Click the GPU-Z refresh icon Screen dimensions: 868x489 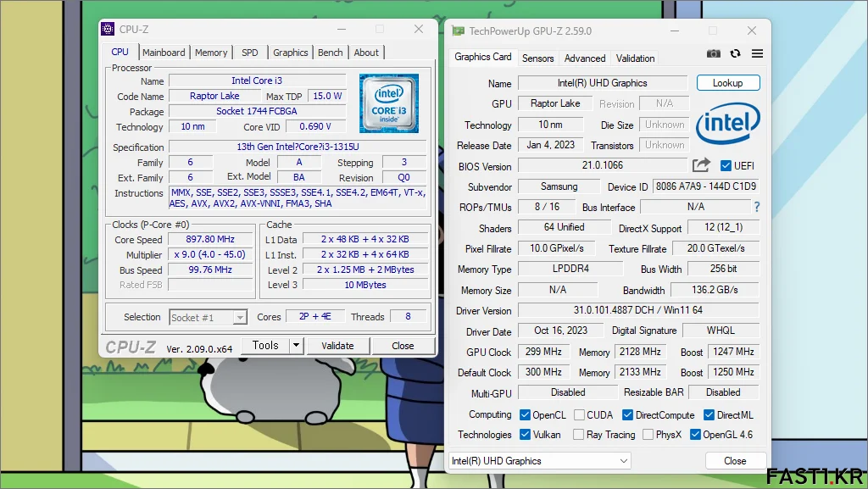735,53
